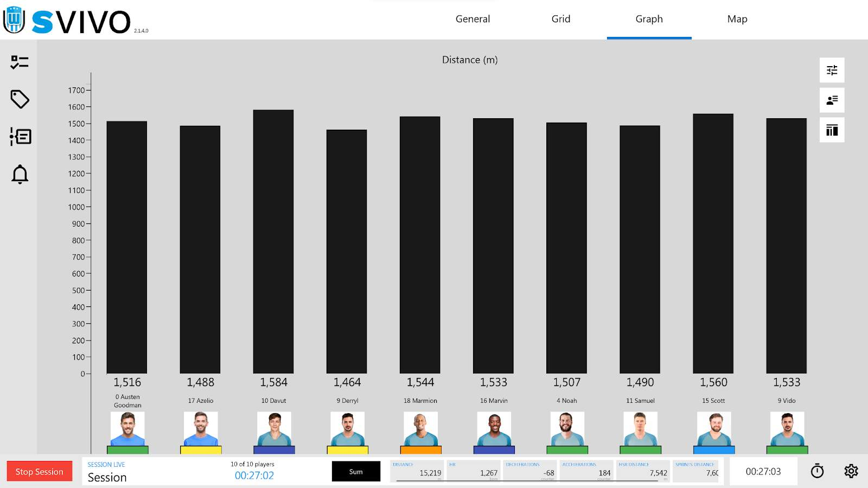Click the light blue swatch under Scott
The height and width of the screenshot is (488, 868).
[x=714, y=450]
